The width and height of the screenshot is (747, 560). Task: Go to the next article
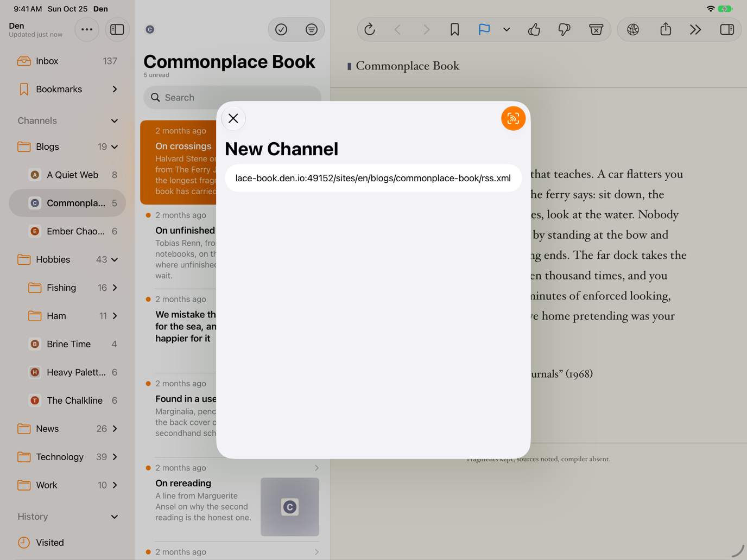[426, 29]
